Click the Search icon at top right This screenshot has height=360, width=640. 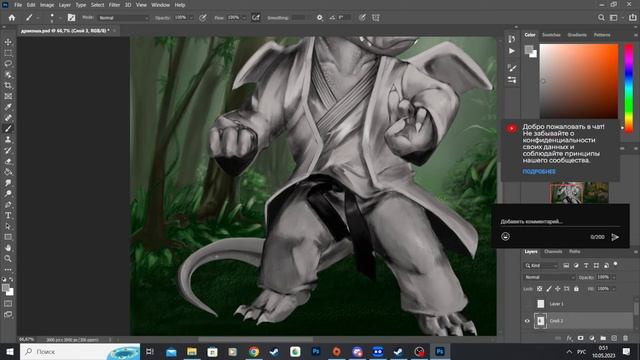601,18
